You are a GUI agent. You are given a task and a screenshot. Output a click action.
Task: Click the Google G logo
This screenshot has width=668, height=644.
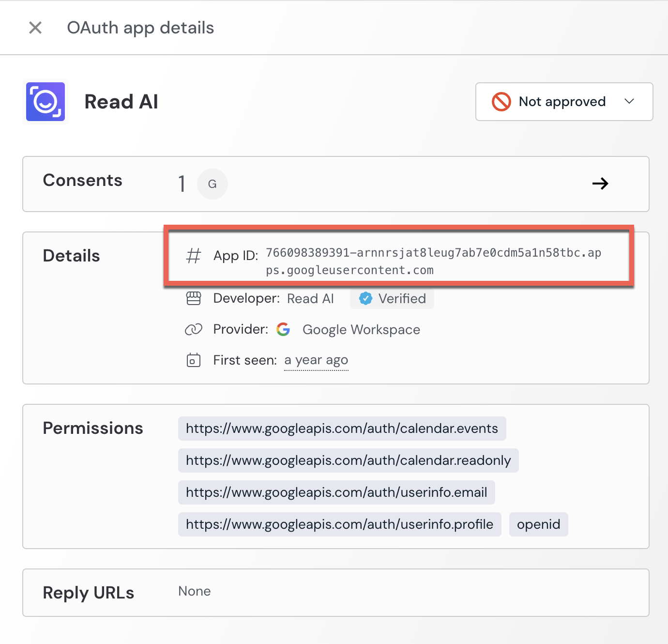[283, 329]
